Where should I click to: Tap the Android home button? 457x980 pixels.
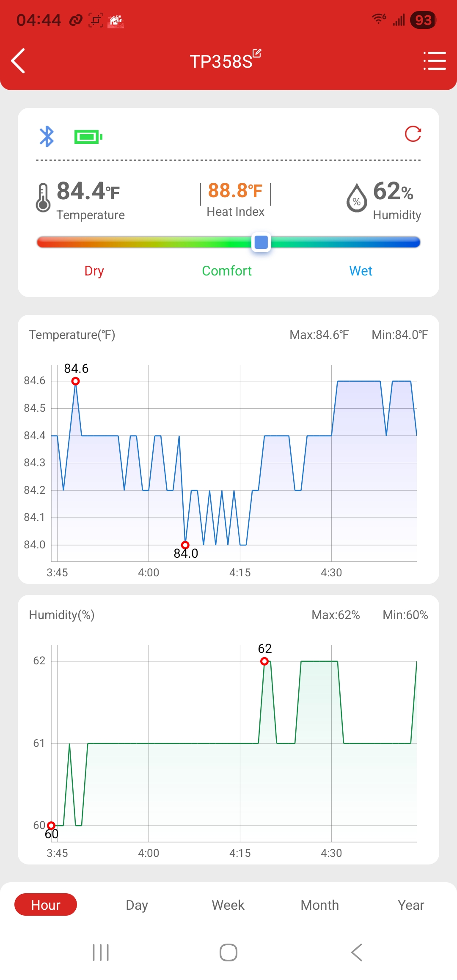coord(228,952)
